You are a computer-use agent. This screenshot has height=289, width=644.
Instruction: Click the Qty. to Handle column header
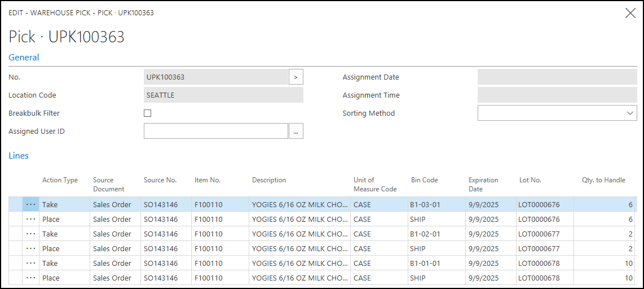pyautogui.click(x=603, y=180)
